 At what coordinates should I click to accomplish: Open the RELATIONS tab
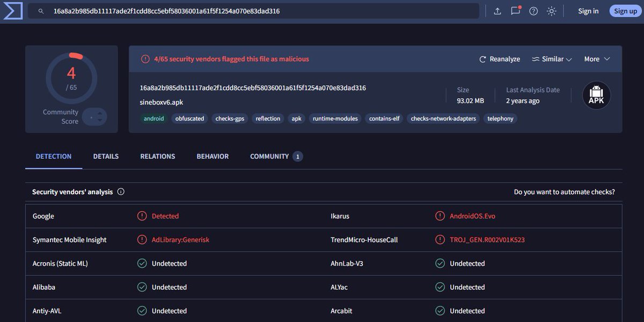click(x=158, y=156)
